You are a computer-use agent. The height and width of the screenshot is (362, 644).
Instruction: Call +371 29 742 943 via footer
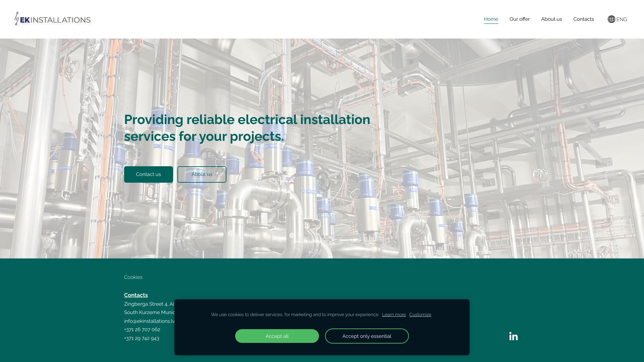141,338
